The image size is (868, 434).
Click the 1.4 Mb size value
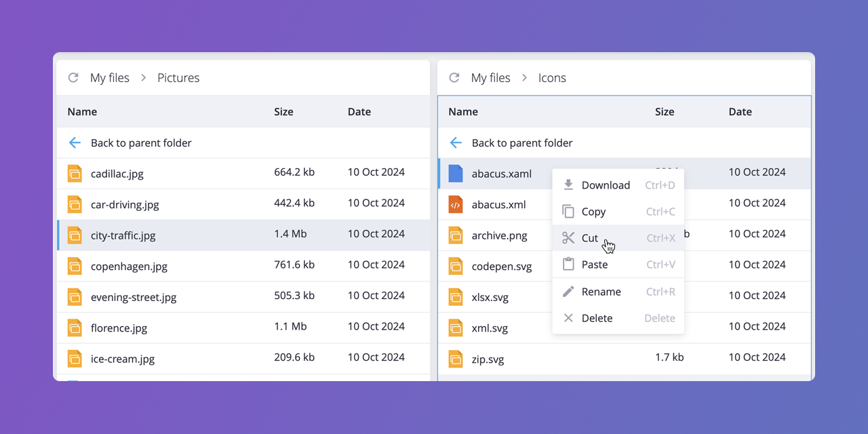pos(290,234)
